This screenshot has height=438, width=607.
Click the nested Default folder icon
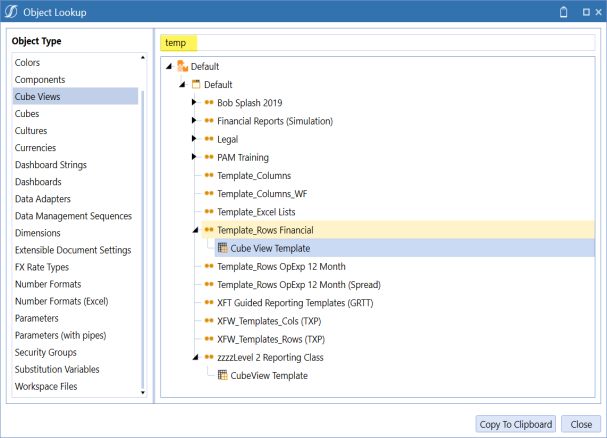pyautogui.click(x=196, y=84)
